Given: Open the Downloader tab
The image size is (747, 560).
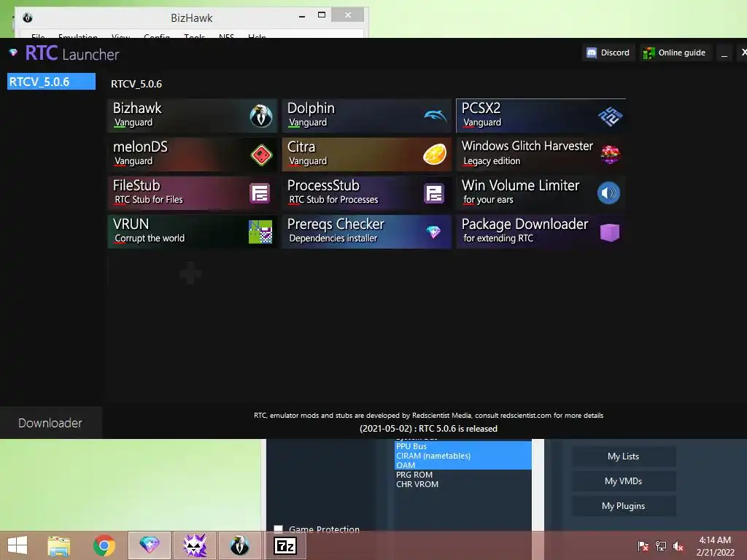Looking at the screenshot, I should [50, 423].
